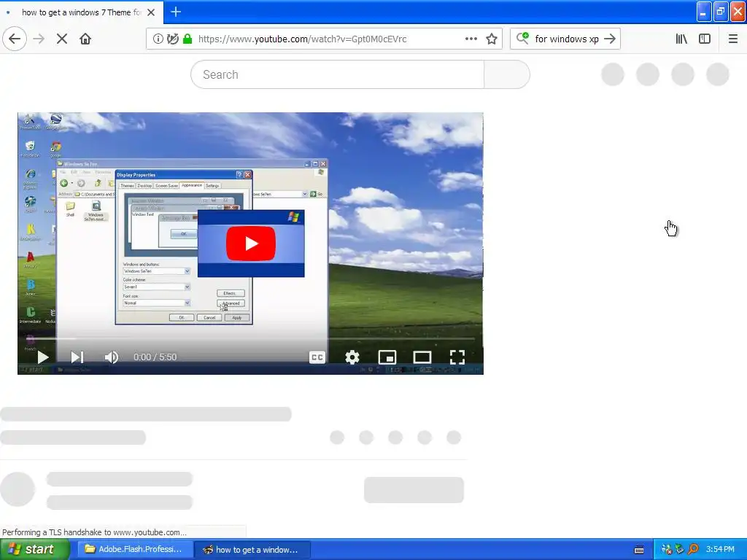The height and width of the screenshot is (560, 747).
Task: Bookmark this page with the star
Action: (492, 39)
